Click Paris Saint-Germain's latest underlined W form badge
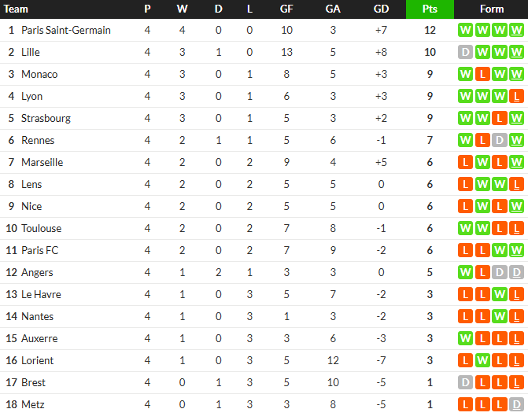528x420 pixels. point(516,31)
